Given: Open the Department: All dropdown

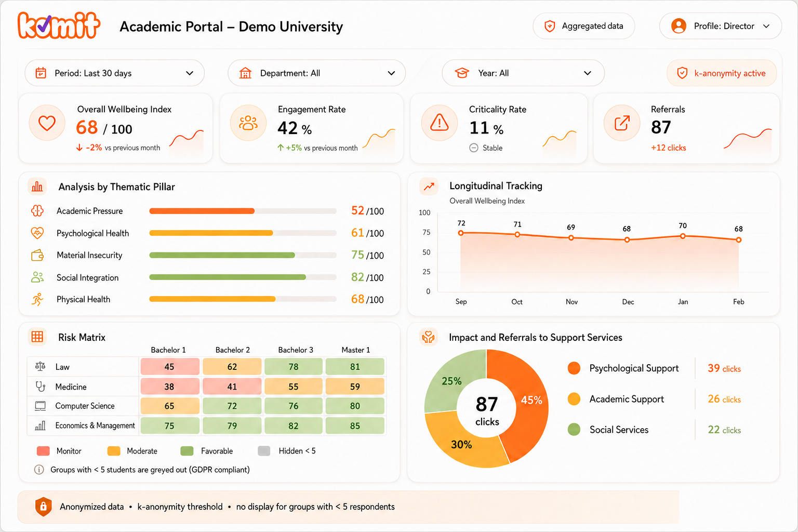Looking at the screenshot, I should [316, 73].
